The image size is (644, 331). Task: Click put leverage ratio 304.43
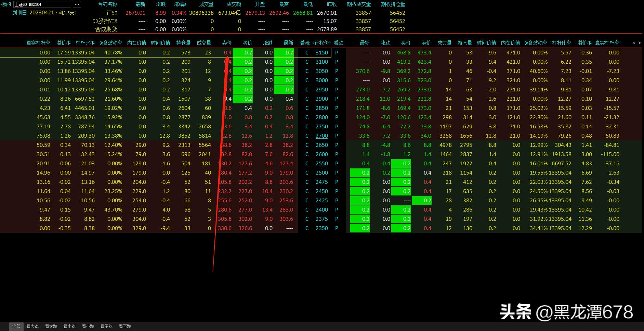[x=563, y=145]
